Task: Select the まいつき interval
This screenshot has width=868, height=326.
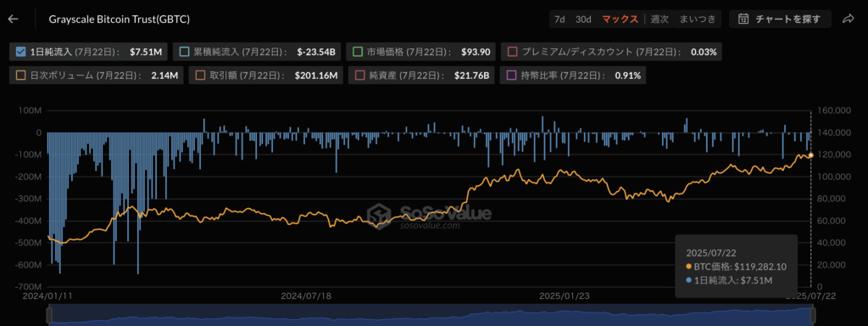Action: point(698,19)
